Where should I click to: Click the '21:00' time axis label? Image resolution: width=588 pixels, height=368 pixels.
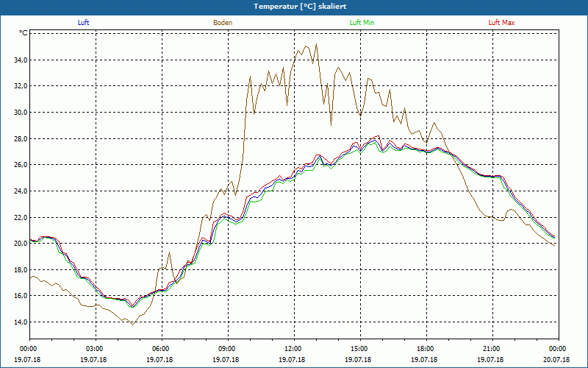(492, 349)
